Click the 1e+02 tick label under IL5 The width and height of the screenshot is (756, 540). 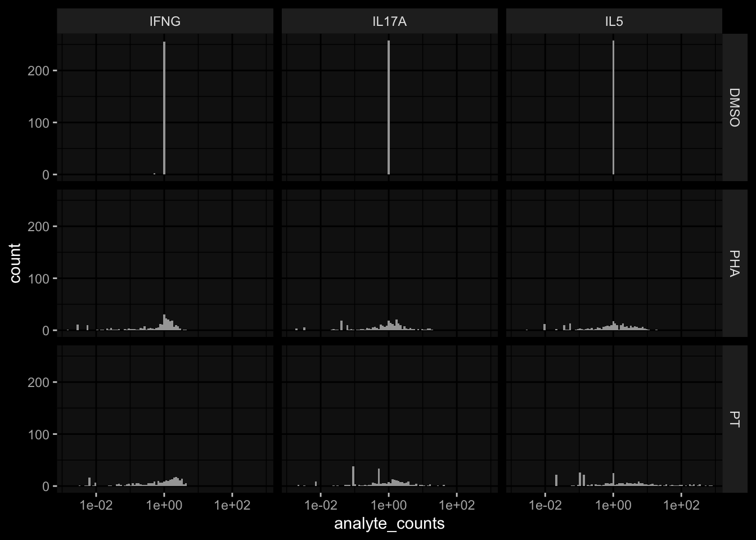[x=681, y=505]
